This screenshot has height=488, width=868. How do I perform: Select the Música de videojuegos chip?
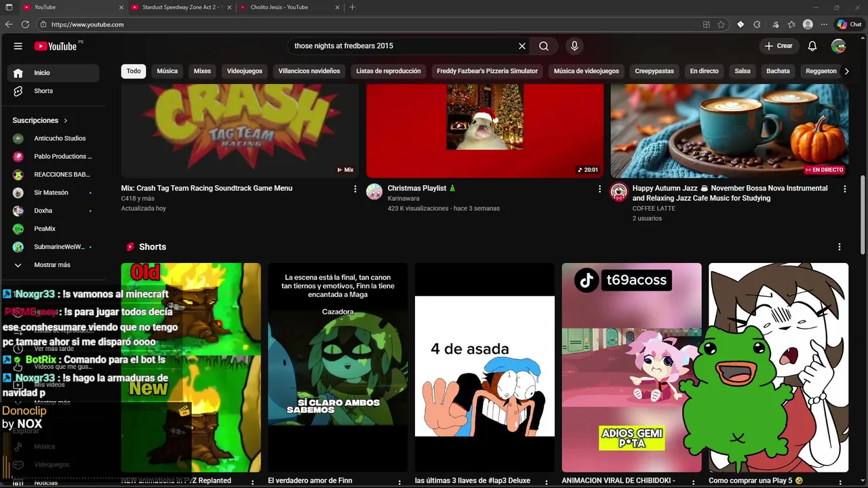point(586,71)
